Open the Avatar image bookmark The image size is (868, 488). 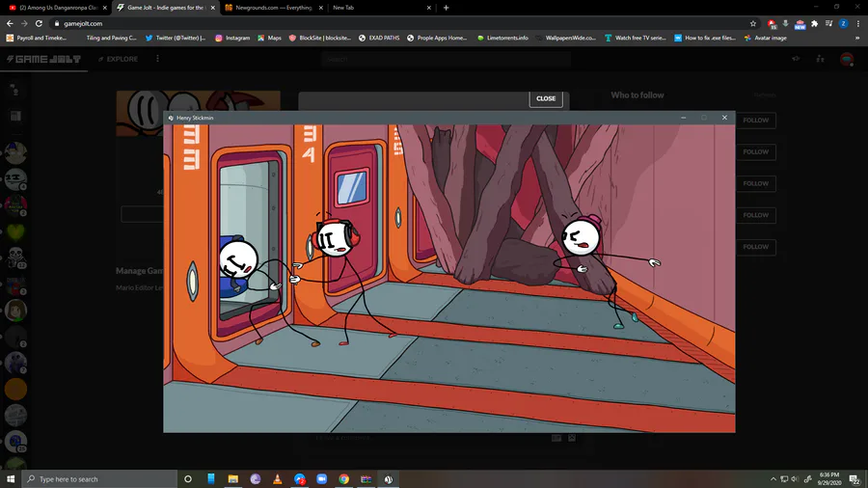click(766, 38)
